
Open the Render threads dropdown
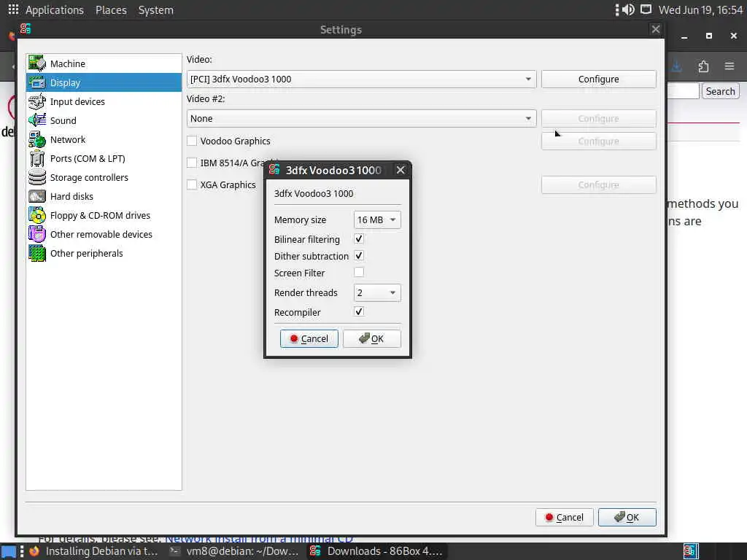[x=377, y=293]
